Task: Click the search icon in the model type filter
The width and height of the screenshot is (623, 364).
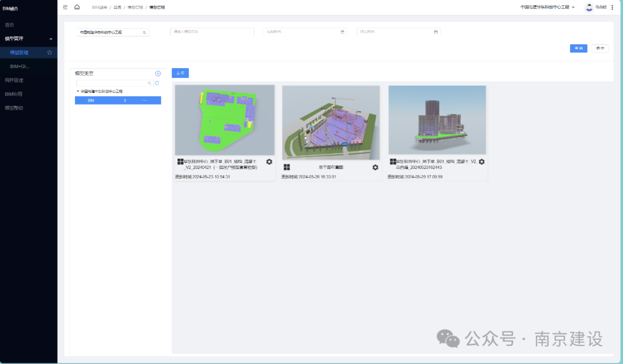Action: [149, 83]
